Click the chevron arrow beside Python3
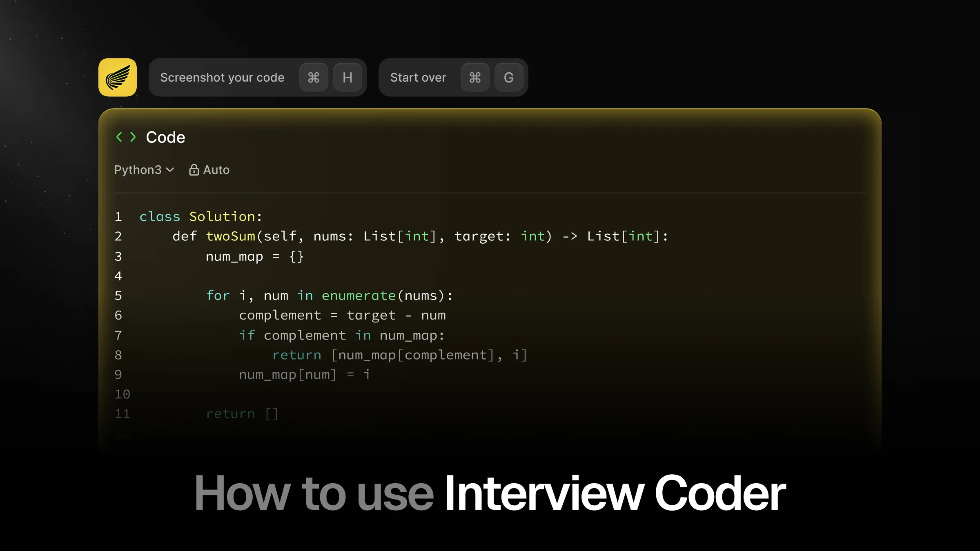The height and width of the screenshot is (551, 980). [170, 170]
